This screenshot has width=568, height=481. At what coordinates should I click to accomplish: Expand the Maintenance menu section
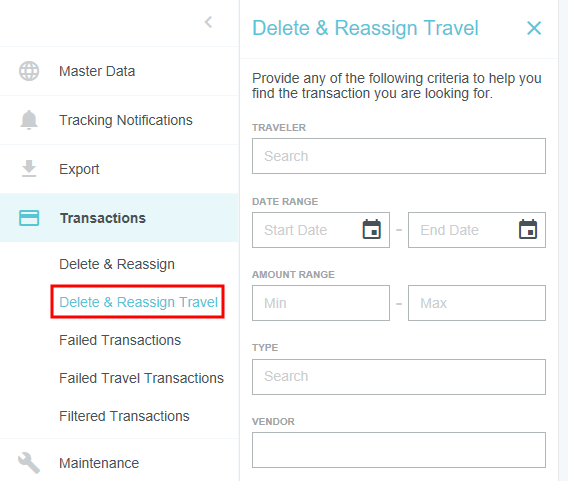[x=119, y=463]
